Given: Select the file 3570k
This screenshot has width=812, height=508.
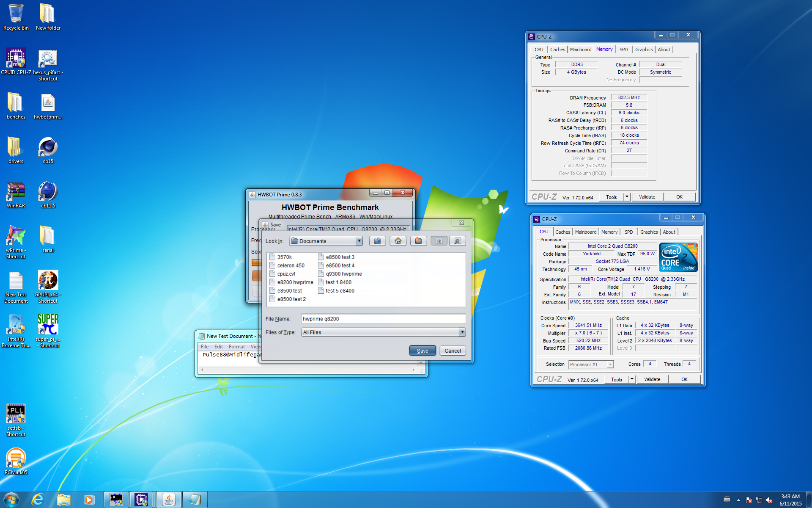Looking at the screenshot, I should point(281,257).
